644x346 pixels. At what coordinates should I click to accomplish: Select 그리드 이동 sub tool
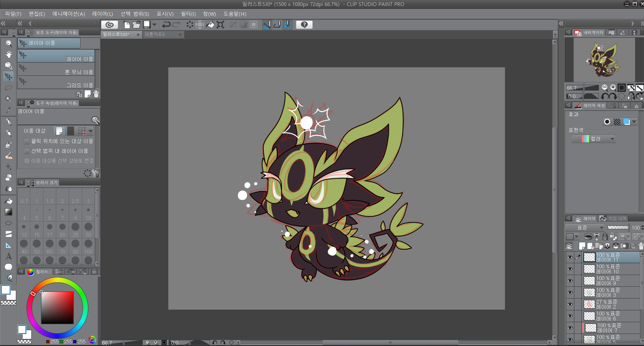pos(56,82)
